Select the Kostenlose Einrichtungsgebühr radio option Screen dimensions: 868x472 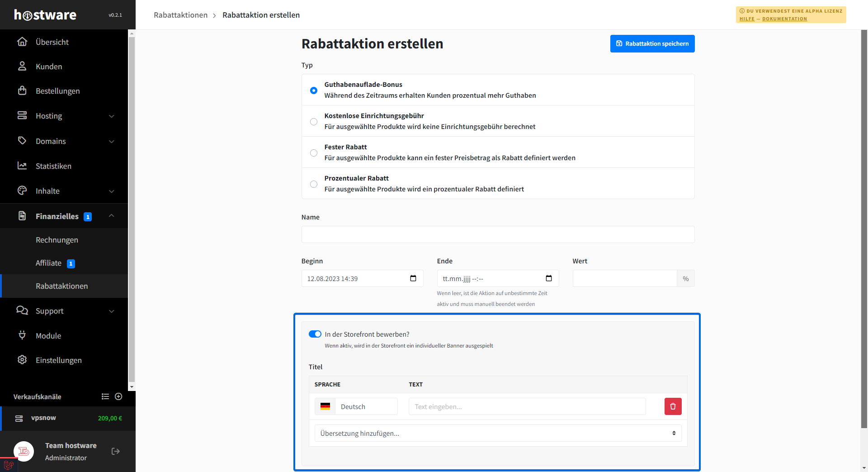(x=314, y=121)
